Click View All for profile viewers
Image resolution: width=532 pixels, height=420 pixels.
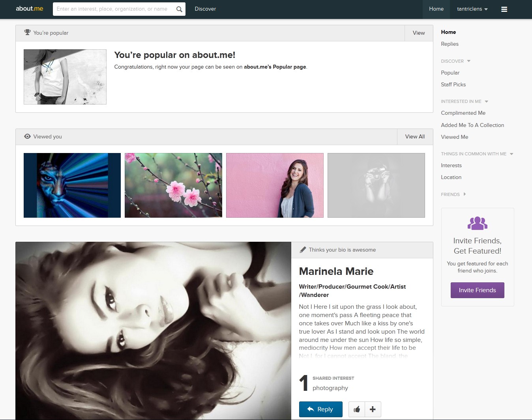[415, 136]
